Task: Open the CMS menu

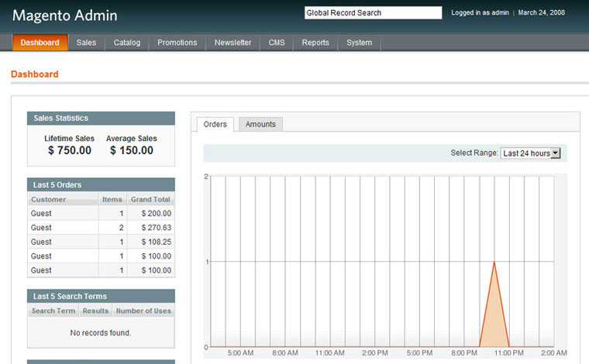Action: [277, 43]
